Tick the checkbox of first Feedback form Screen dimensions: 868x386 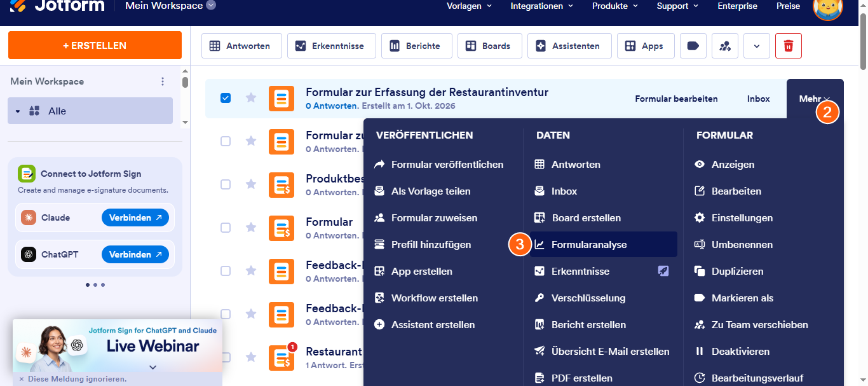click(x=226, y=271)
